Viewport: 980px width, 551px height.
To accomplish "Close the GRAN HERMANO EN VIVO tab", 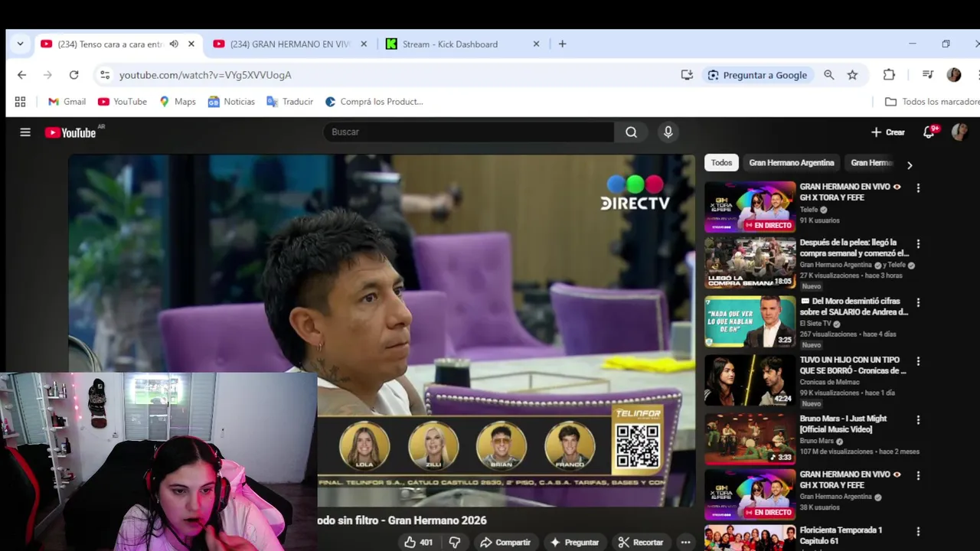I will click(364, 44).
